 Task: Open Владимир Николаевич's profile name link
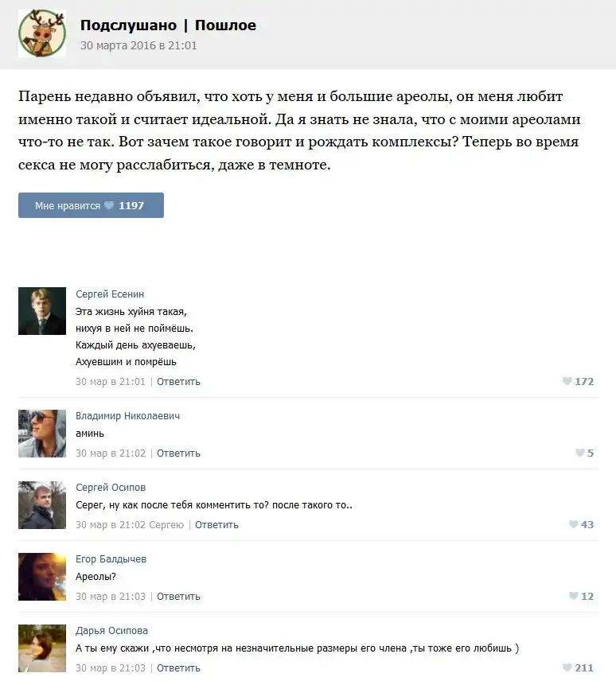(127, 415)
